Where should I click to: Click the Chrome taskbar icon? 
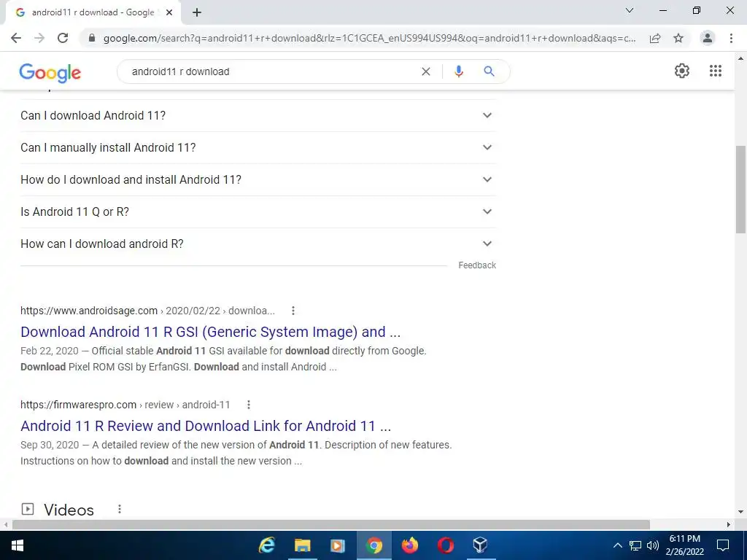tap(374, 545)
